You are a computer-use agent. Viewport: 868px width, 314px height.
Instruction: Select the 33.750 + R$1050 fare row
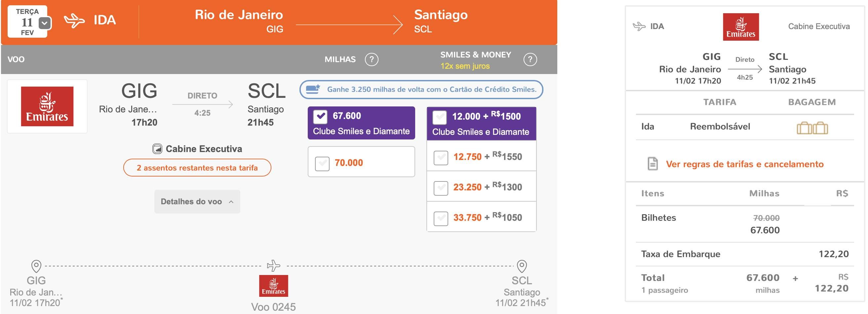tap(482, 217)
